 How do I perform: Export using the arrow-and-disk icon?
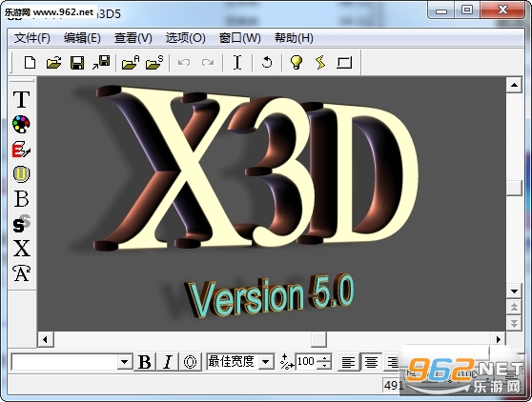101,62
